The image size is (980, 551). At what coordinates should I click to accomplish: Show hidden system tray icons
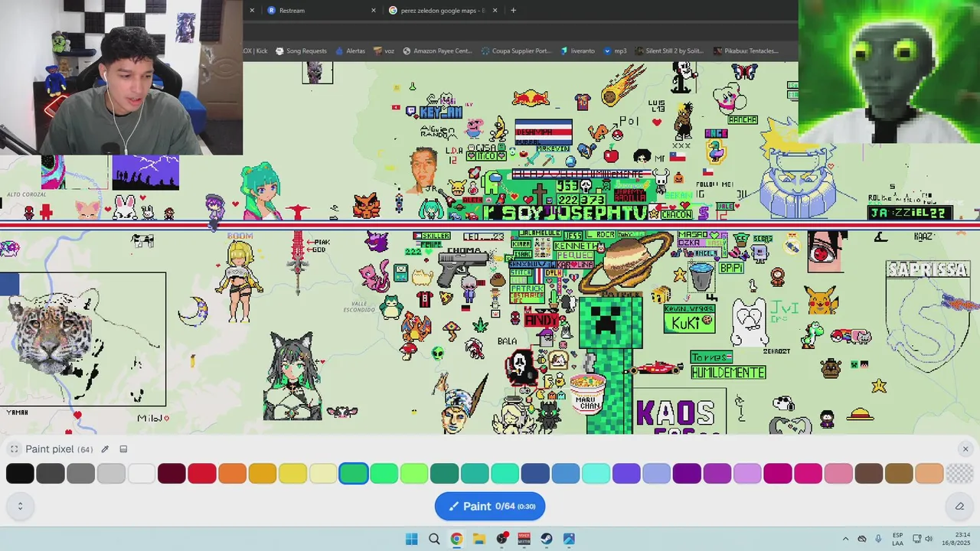point(845,539)
